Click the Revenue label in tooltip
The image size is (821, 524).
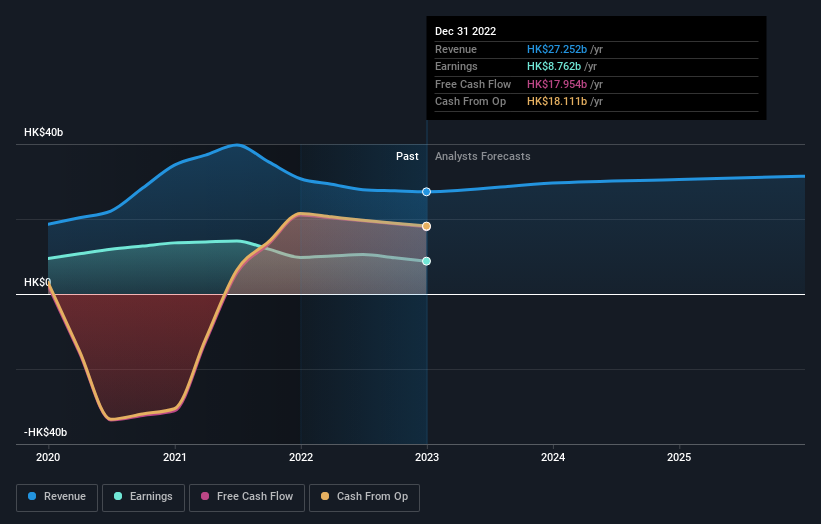tap(456, 49)
